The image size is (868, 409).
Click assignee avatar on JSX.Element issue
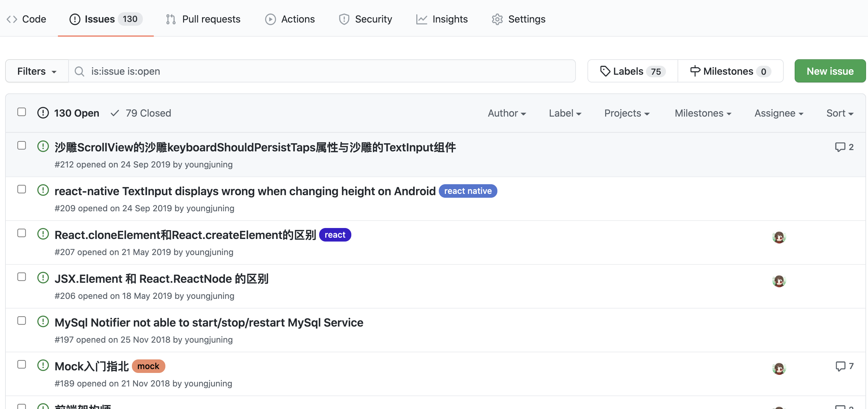[779, 281]
